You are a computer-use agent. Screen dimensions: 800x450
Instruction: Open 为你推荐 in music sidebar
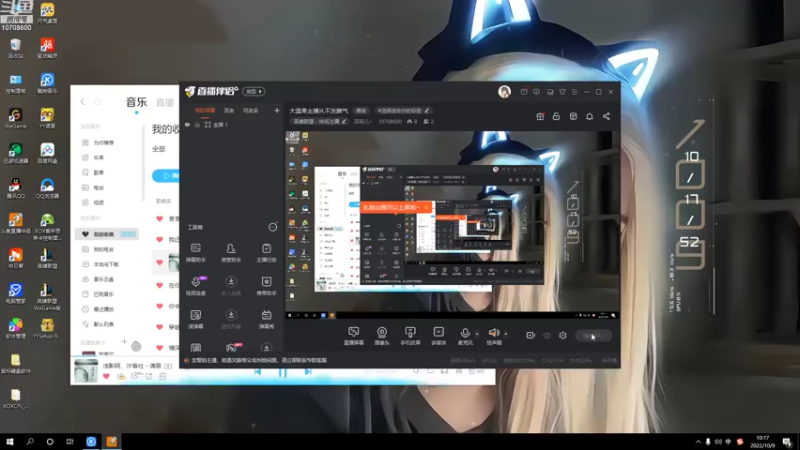point(104,143)
